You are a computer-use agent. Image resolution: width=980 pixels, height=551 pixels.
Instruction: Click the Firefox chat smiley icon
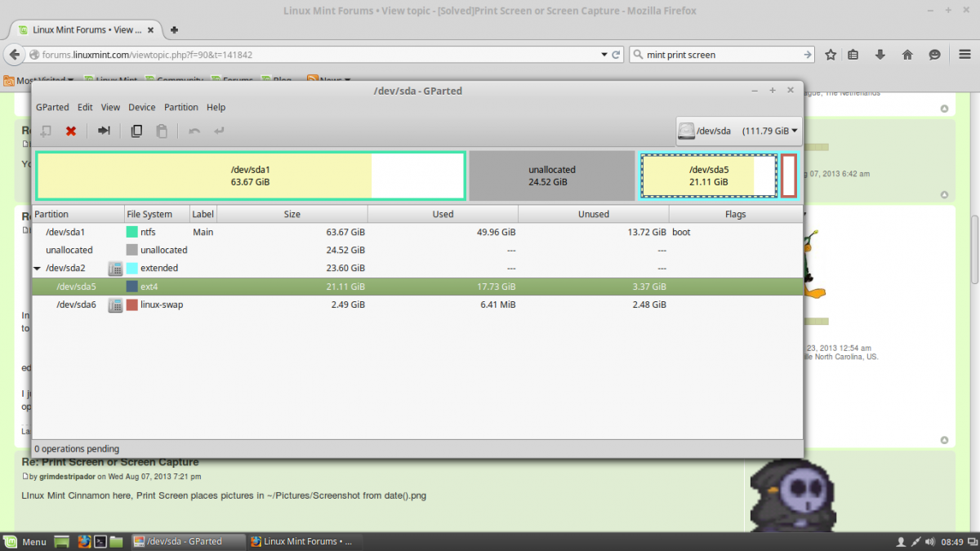click(934, 55)
